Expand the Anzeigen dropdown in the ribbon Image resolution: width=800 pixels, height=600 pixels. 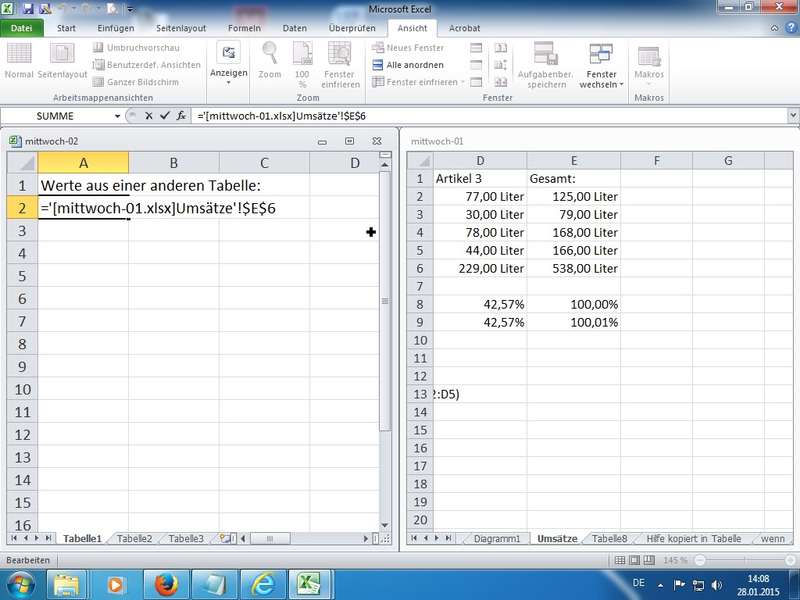click(x=228, y=73)
